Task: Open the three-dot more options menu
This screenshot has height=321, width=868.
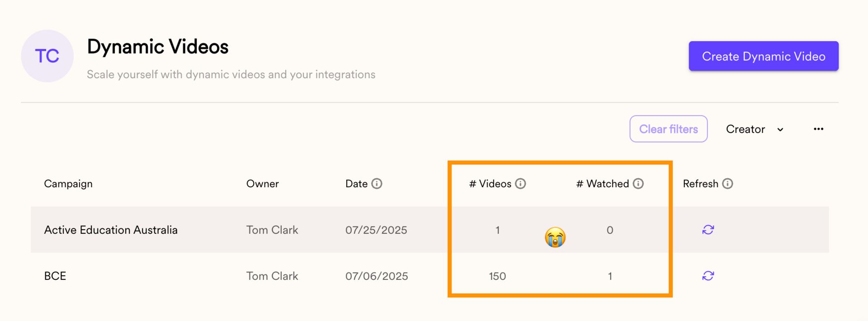Action: coord(818,129)
